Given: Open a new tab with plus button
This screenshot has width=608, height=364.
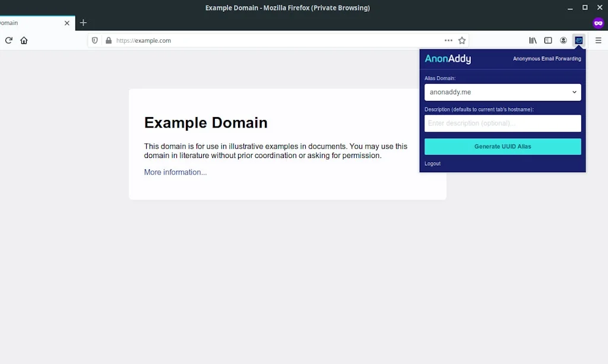Looking at the screenshot, I should pos(83,23).
